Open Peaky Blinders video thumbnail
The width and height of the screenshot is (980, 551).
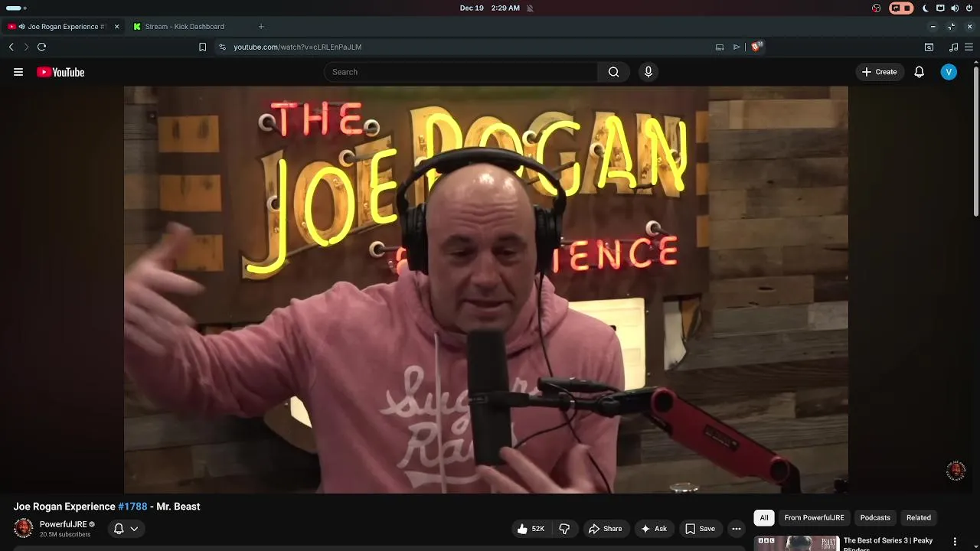point(797,543)
